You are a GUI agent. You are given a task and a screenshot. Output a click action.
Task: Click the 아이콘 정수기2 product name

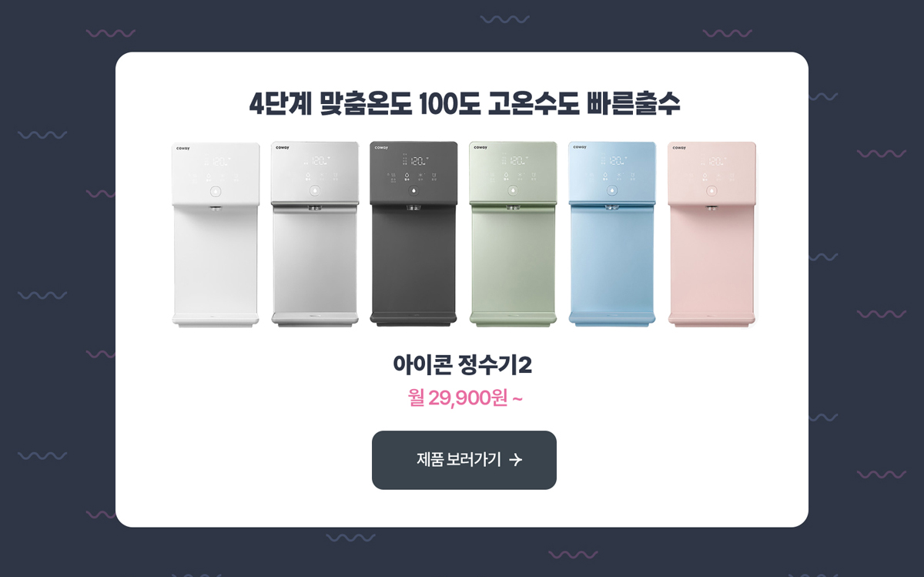462,365
